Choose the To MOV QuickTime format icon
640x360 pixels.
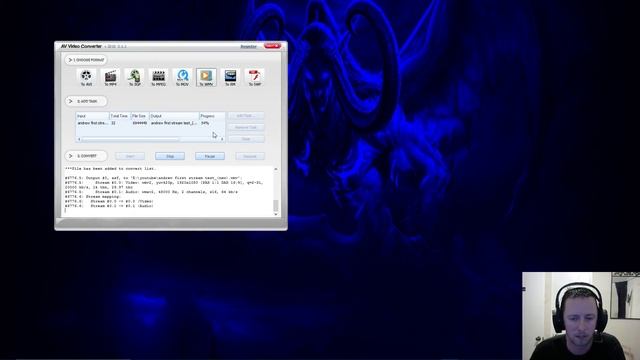[x=182, y=78]
